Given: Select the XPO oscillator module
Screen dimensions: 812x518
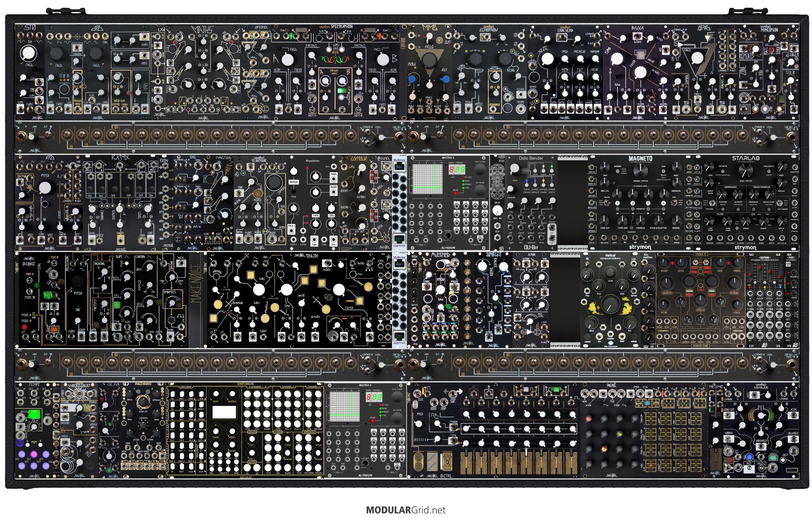Looking at the screenshot, I should [49, 203].
